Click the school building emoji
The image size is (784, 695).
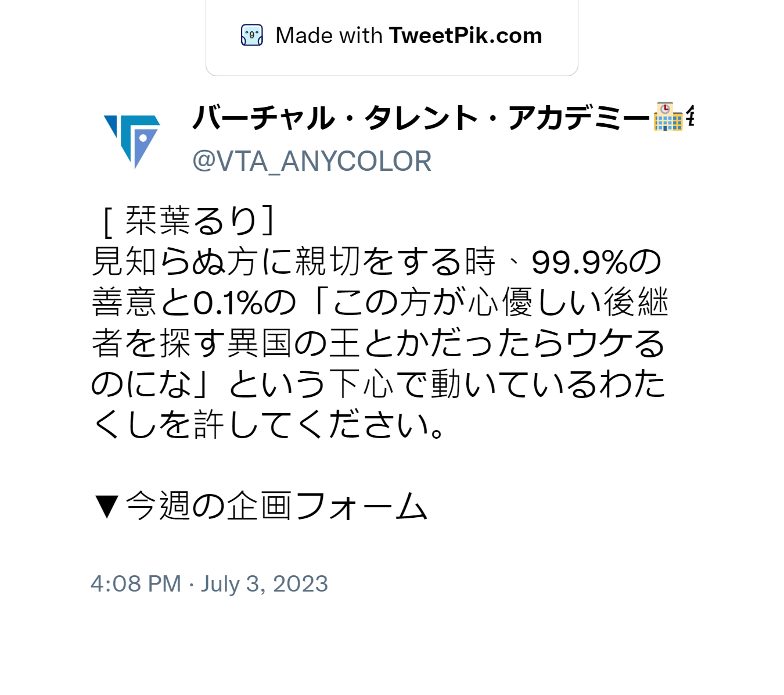click(668, 117)
